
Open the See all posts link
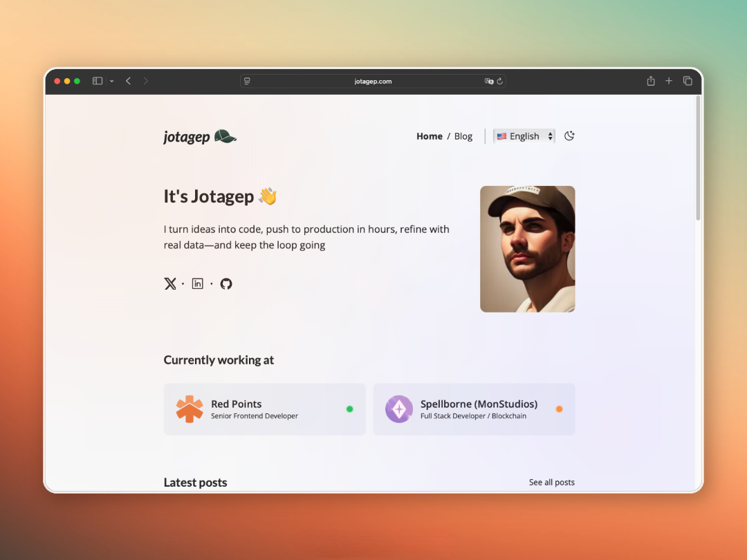click(x=551, y=482)
